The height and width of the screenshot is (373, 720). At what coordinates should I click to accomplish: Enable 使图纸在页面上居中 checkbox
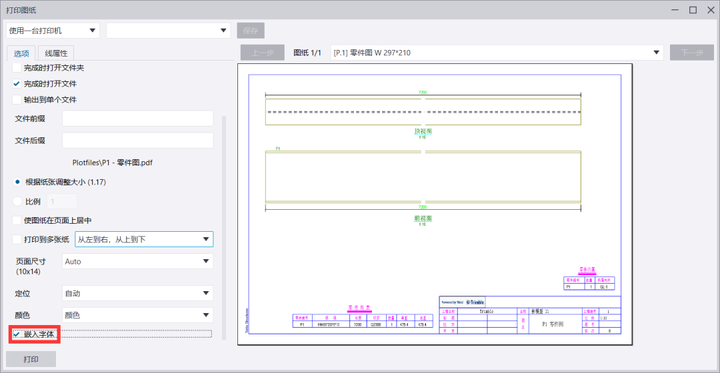(17, 220)
